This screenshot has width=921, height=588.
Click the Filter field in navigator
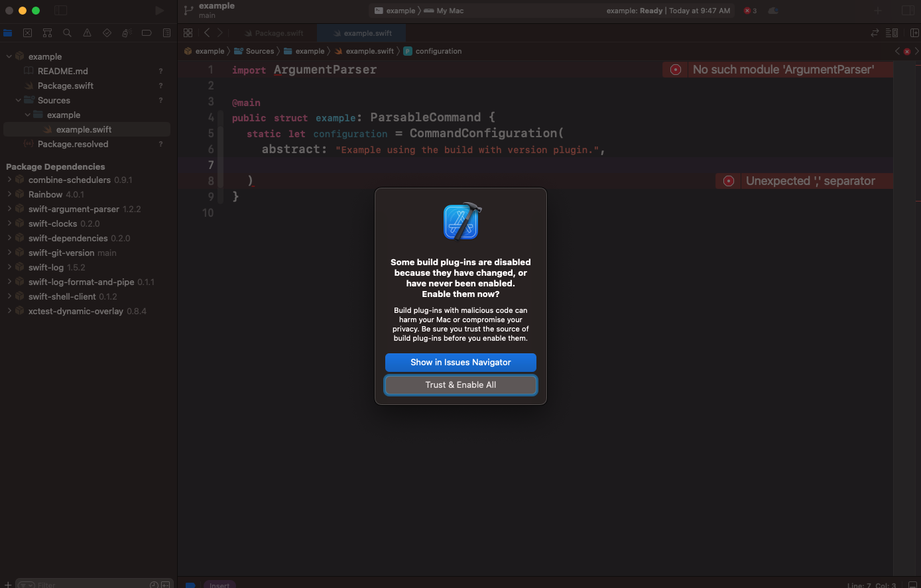[x=86, y=584]
